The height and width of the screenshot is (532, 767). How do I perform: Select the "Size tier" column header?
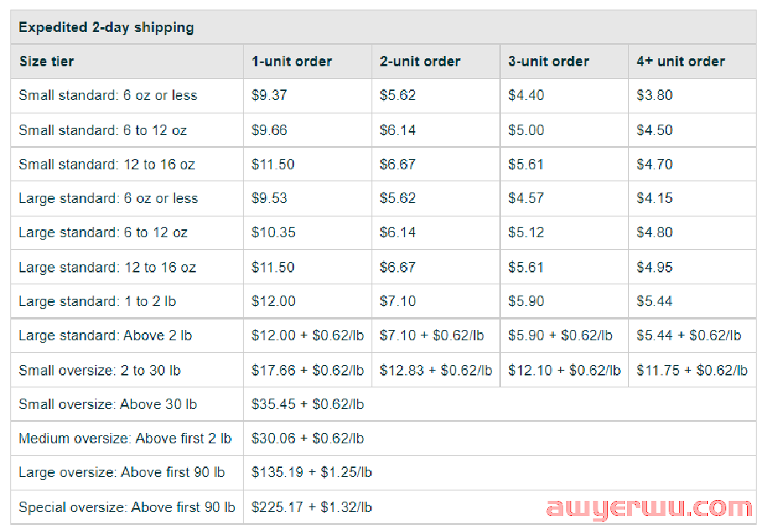click(46, 62)
